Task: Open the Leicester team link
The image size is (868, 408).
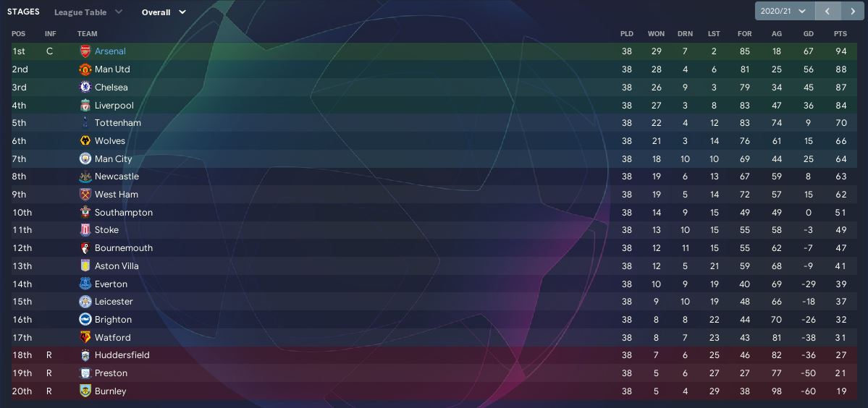Action: point(114,302)
